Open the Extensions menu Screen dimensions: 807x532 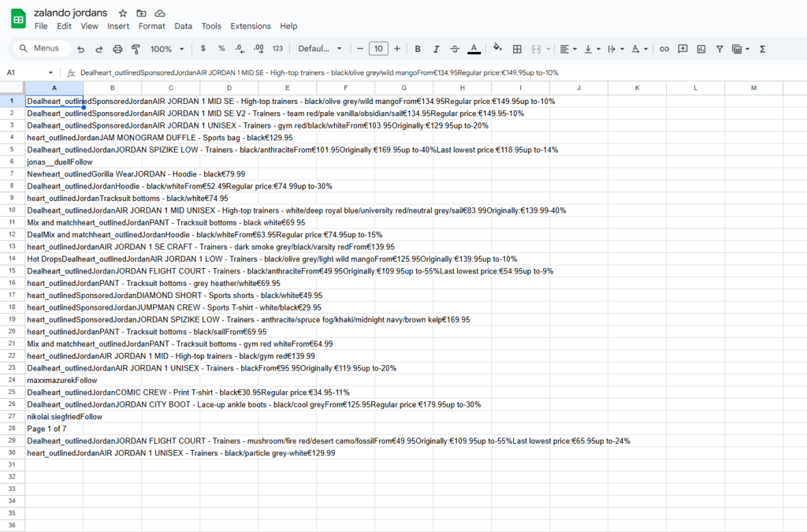click(250, 25)
